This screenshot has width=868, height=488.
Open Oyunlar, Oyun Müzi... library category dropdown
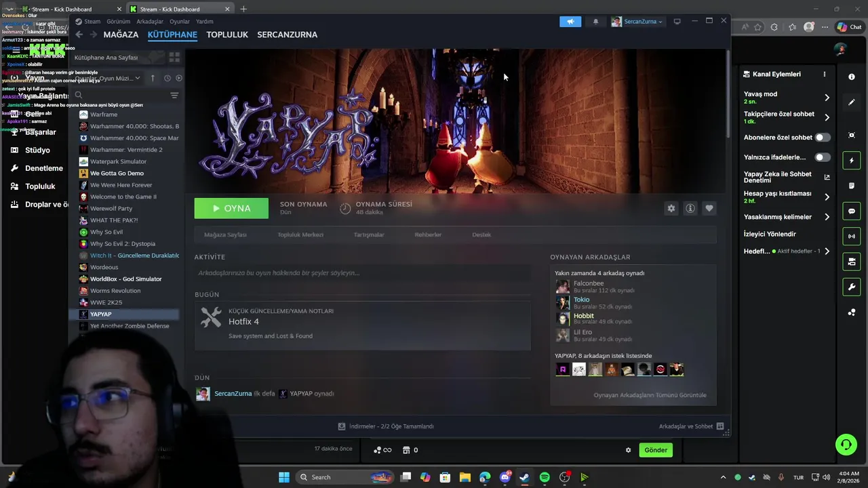click(x=108, y=78)
